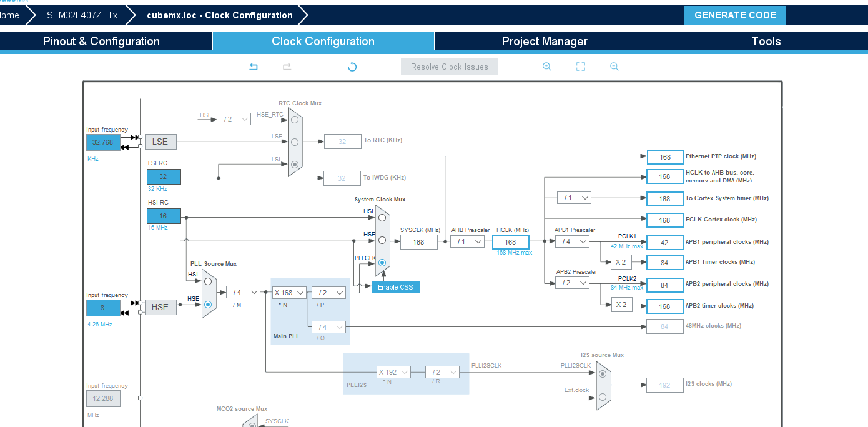Select HSI in System Clock Mux

[382, 218]
